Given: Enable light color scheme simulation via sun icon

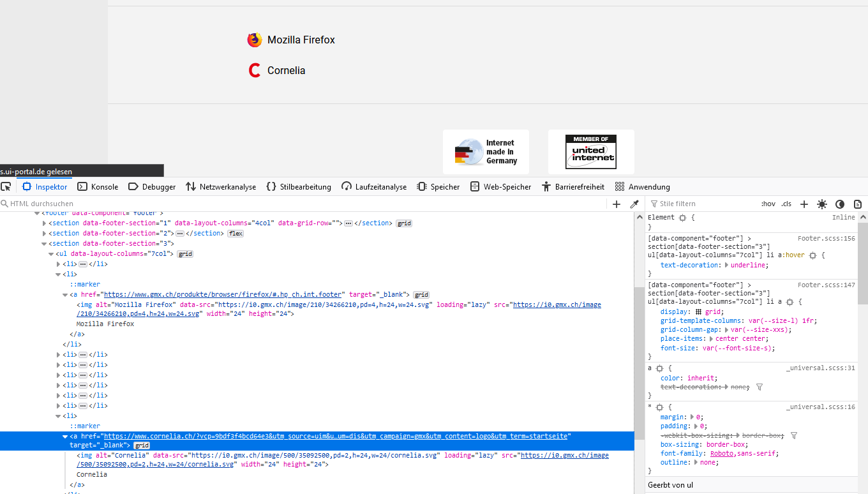Looking at the screenshot, I should click(822, 204).
